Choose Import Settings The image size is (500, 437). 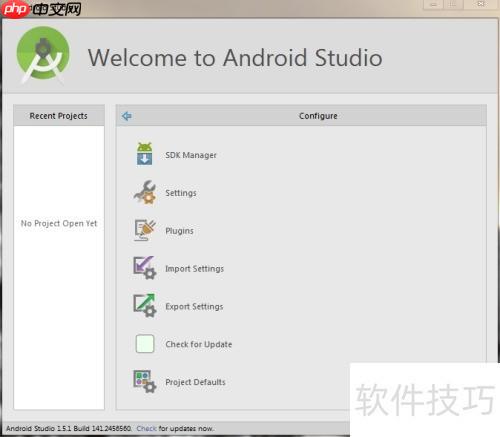point(195,269)
